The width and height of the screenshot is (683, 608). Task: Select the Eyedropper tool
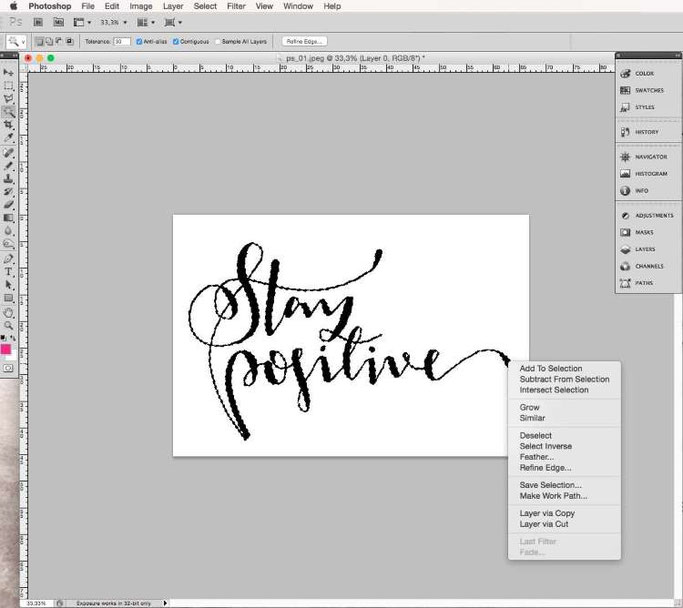point(8,138)
